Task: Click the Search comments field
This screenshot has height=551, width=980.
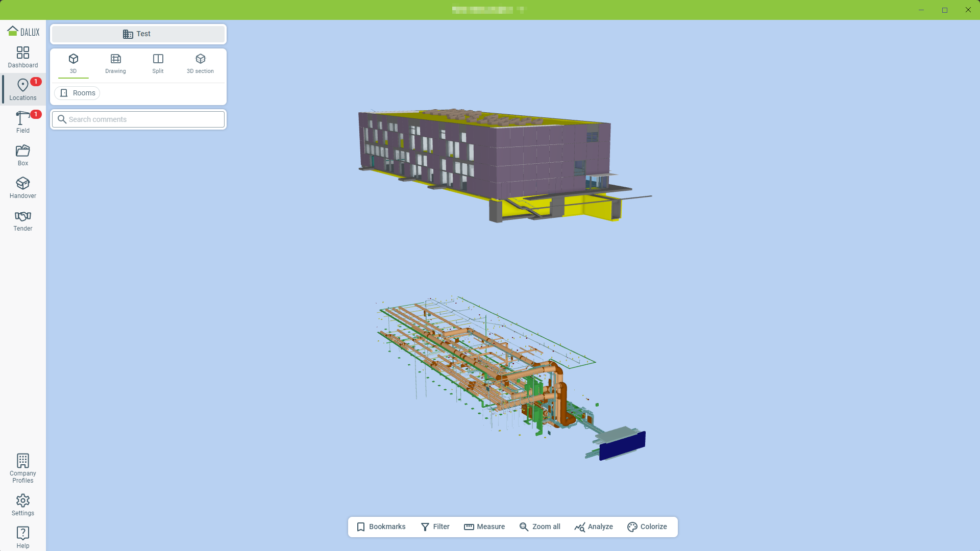Action: coord(138,119)
